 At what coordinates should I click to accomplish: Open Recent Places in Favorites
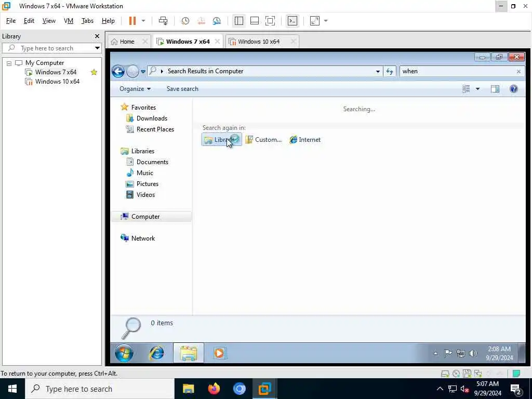click(x=155, y=129)
